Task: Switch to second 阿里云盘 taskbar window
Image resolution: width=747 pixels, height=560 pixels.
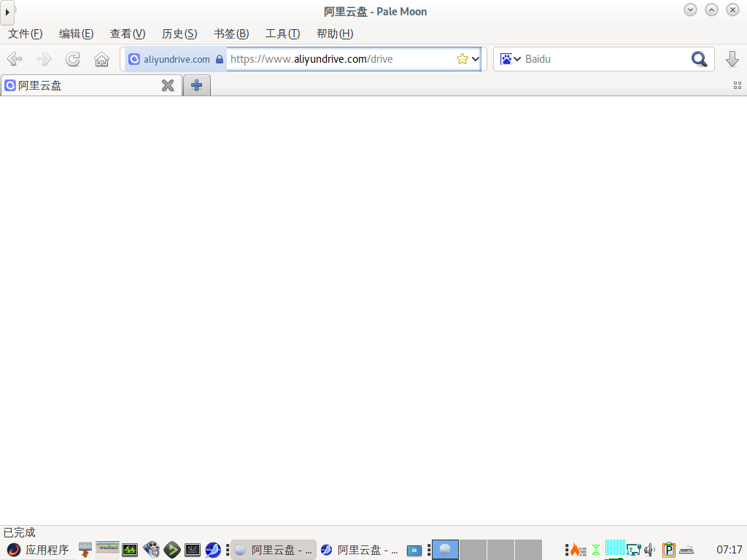Action: tap(360, 550)
